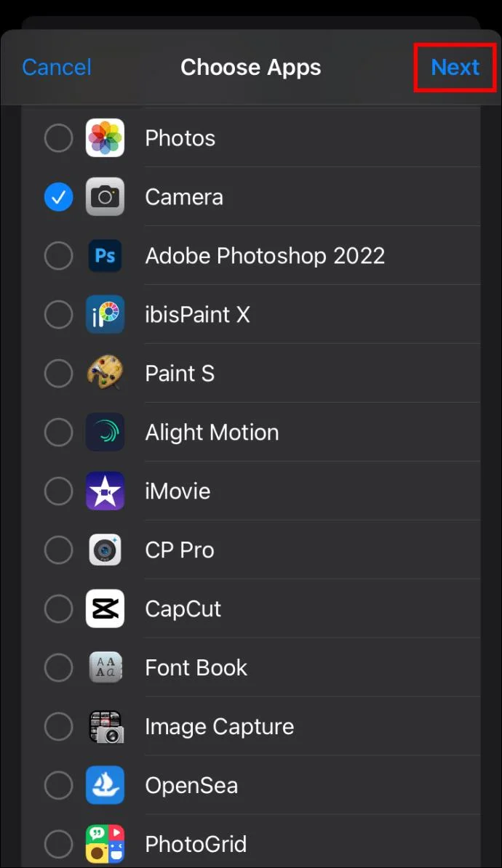Tap the Photos app icon
This screenshot has width=502, height=868.
click(x=105, y=138)
